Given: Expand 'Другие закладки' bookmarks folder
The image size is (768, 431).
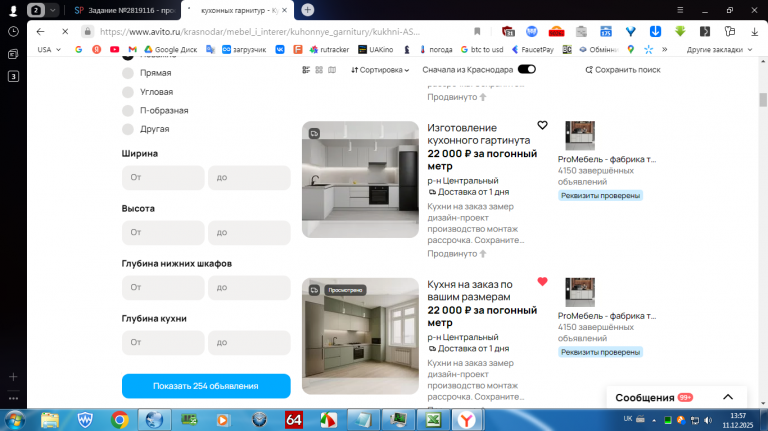Looking at the screenshot, I should (719, 49).
